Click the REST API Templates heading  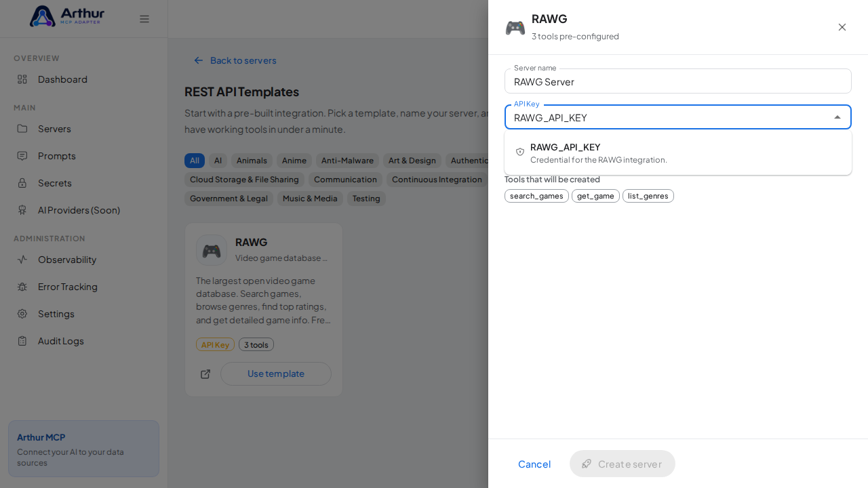241,91
